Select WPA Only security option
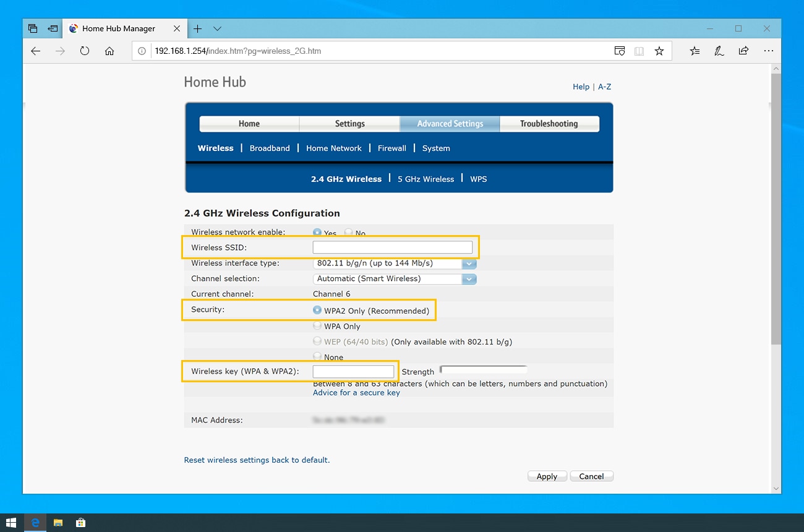Screen dimensions: 804x532 317,325
